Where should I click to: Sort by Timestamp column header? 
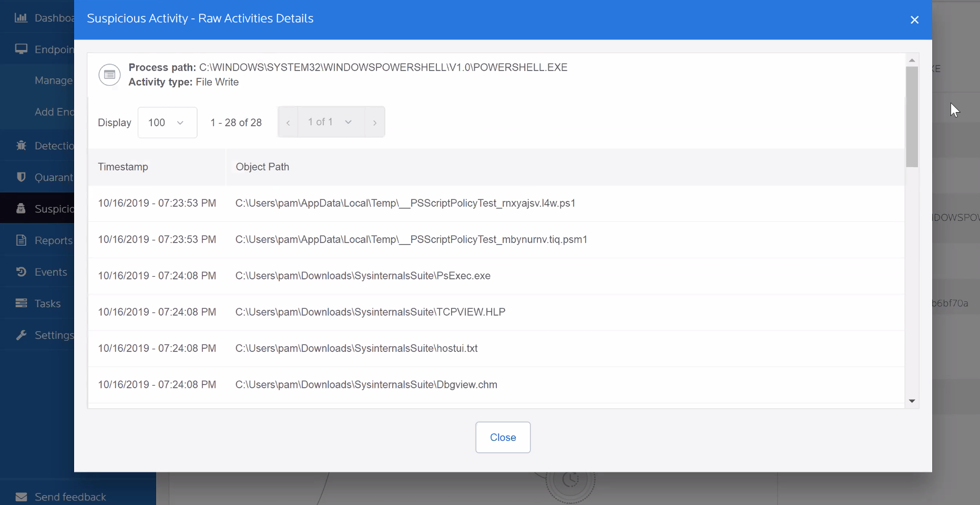click(123, 167)
